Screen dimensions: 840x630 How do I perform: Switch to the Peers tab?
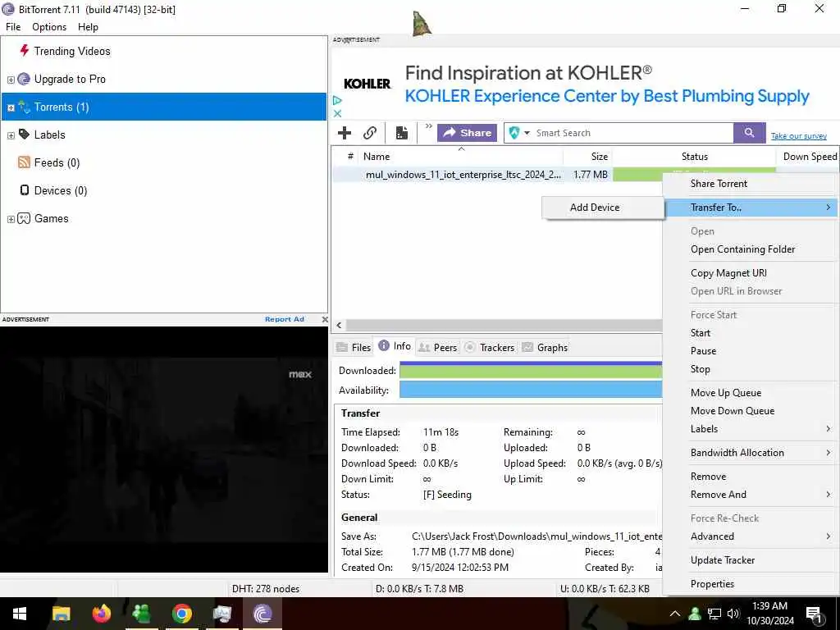pyautogui.click(x=438, y=348)
